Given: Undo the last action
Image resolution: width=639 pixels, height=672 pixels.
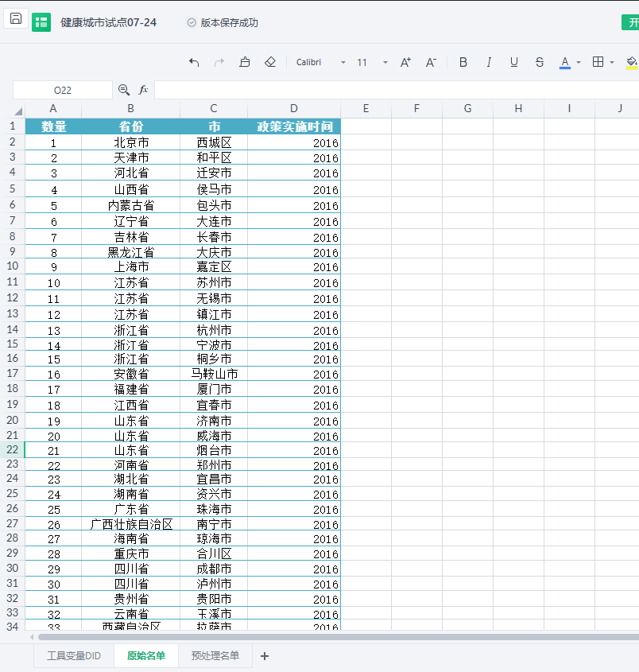Looking at the screenshot, I should pos(194,63).
